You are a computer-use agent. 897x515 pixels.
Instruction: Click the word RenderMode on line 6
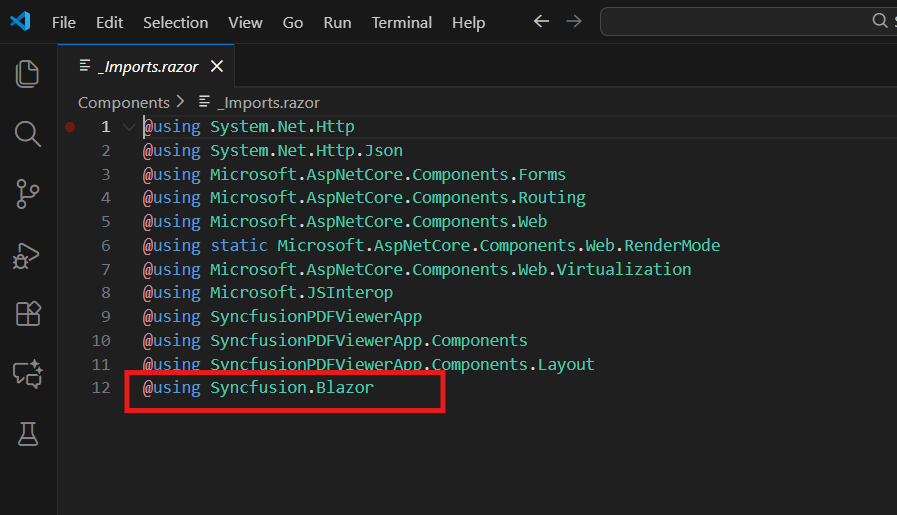[x=672, y=245]
